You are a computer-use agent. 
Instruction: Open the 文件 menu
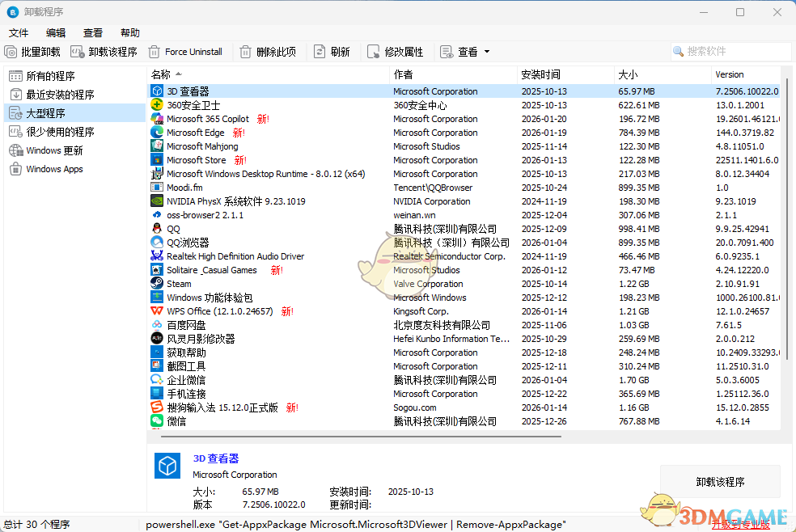tap(18, 32)
